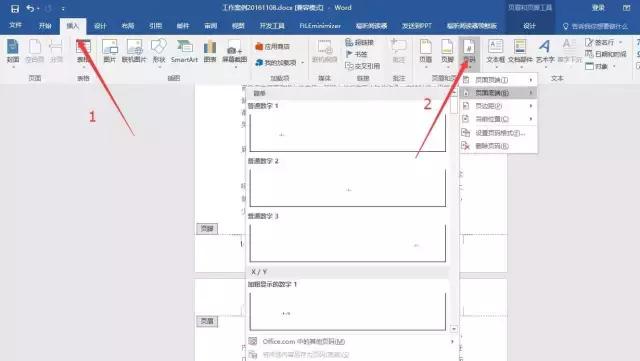Open the Office Store (应用商店)
Screen dimensions: 640x361
(x=272, y=47)
